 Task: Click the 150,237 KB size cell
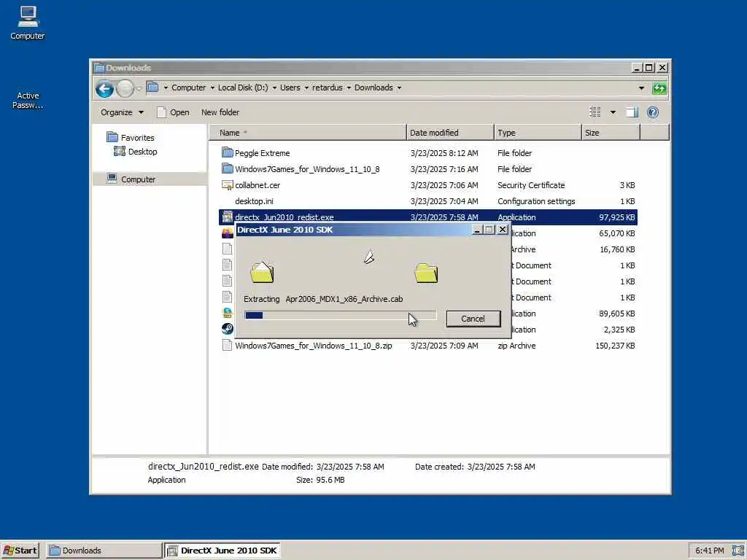pyautogui.click(x=615, y=346)
